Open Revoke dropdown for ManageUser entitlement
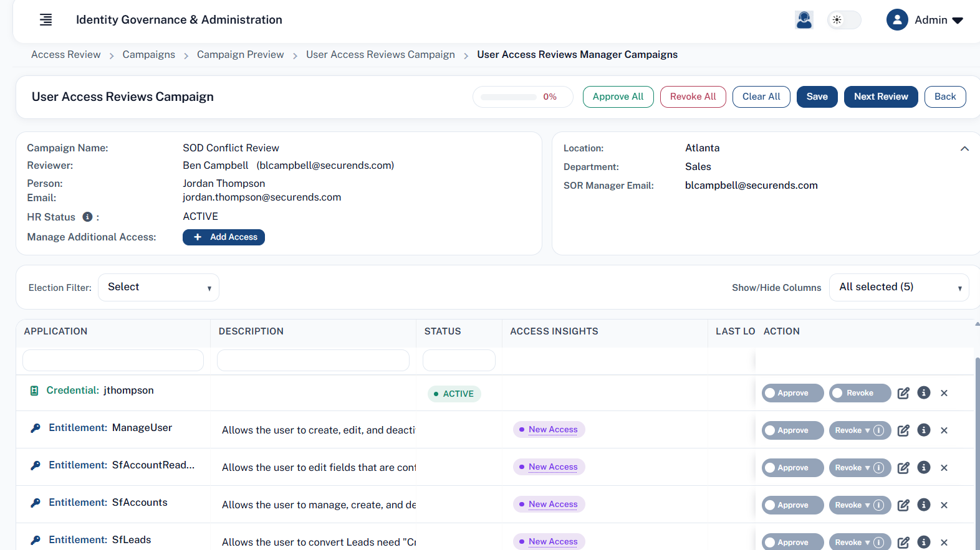The height and width of the screenshot is (550, 980). click(860, 430)
